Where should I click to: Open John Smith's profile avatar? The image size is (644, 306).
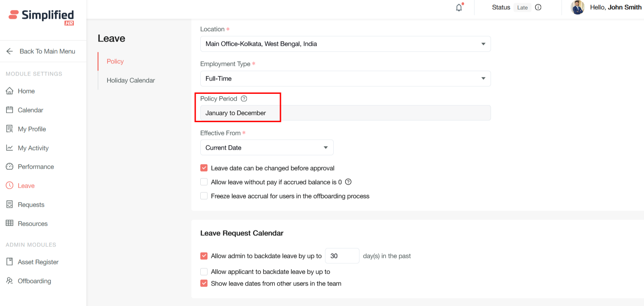click(577, 8)
